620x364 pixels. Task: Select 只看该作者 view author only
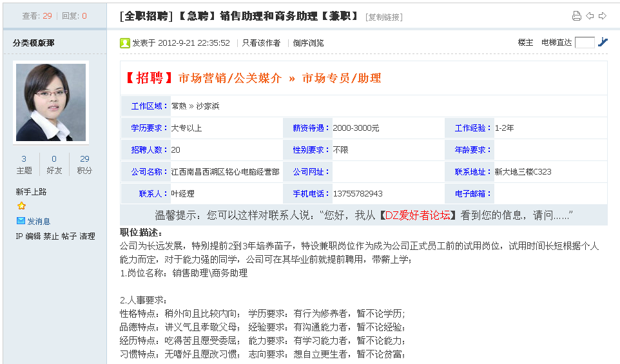261,43
